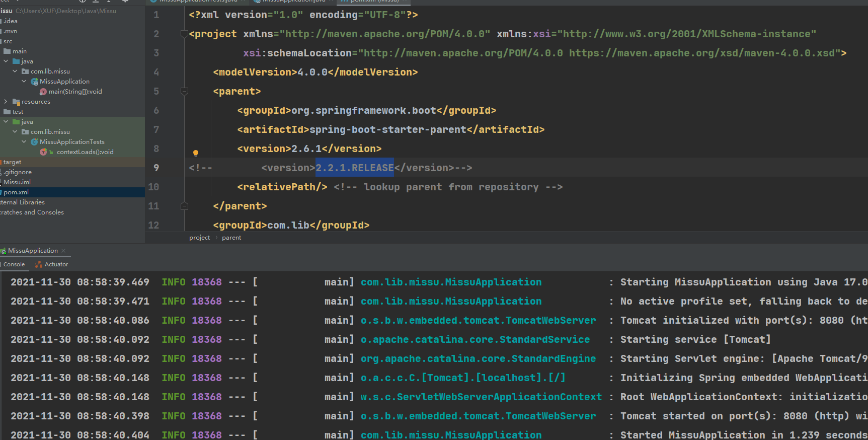Fold the project tag at line 2

184,34
